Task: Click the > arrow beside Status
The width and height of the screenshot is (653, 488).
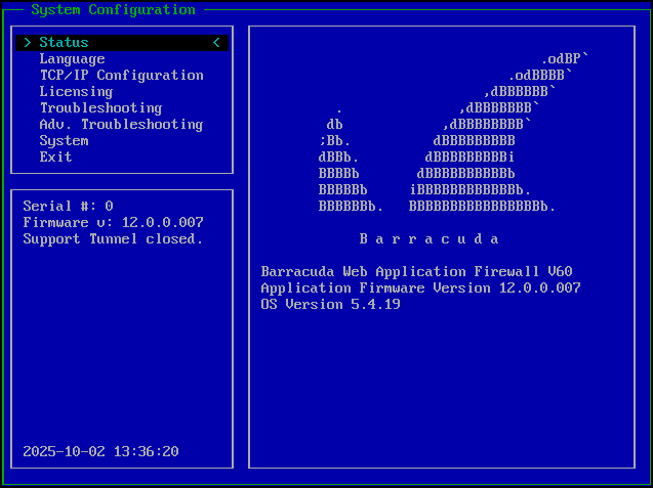Action: [x=27, y=43]
